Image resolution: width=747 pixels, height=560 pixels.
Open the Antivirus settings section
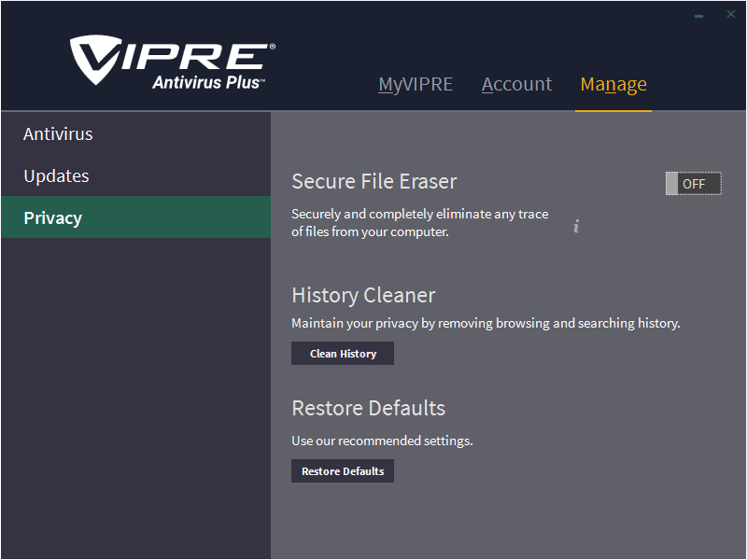coord(135,133)
